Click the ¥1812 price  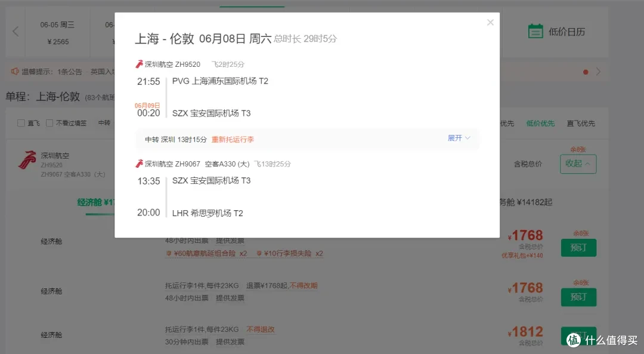525,331
